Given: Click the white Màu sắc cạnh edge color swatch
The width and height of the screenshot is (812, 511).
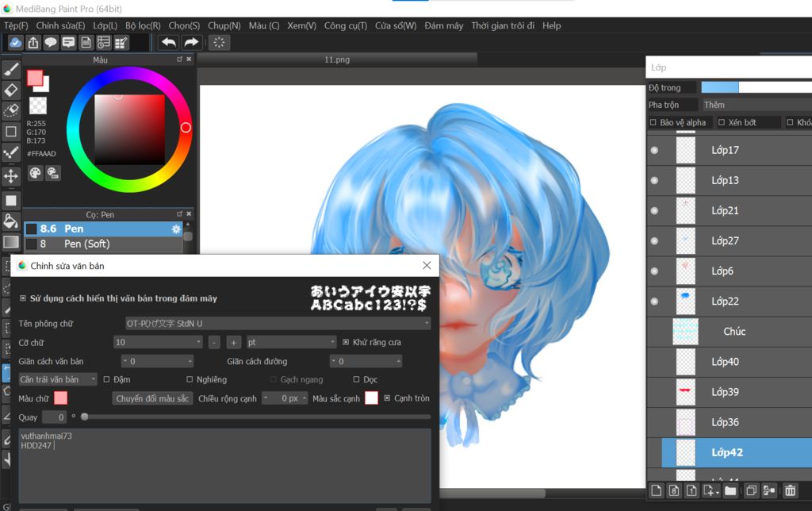Looking at the screenshot, I should [371, 398].
